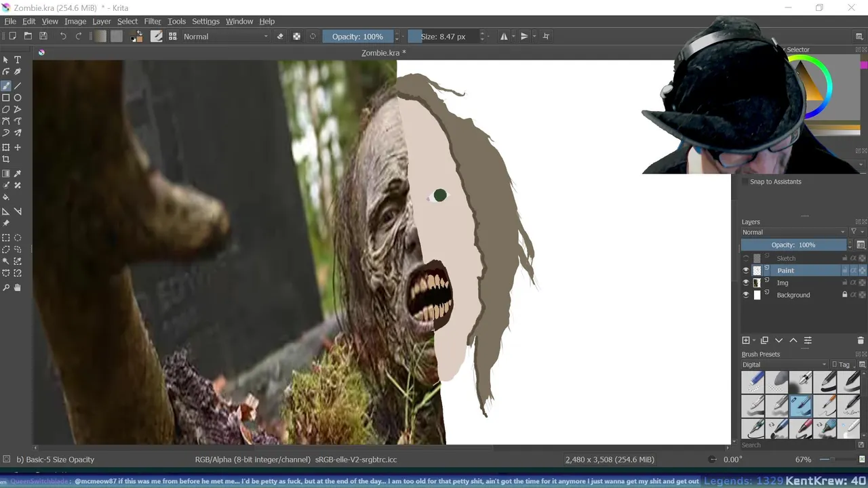
Task: Choose the Calligraphy tool
Action: (x=18, y=72)
